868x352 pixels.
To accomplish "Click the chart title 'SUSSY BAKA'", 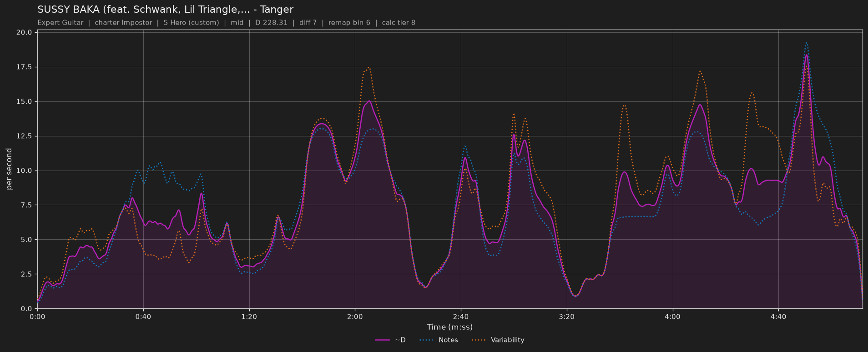I will 68,10.
